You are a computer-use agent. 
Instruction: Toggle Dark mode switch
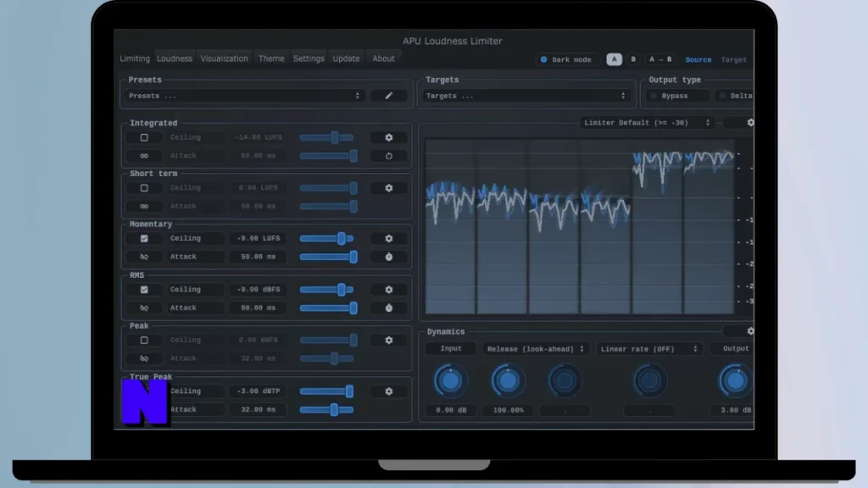[565, 59]
